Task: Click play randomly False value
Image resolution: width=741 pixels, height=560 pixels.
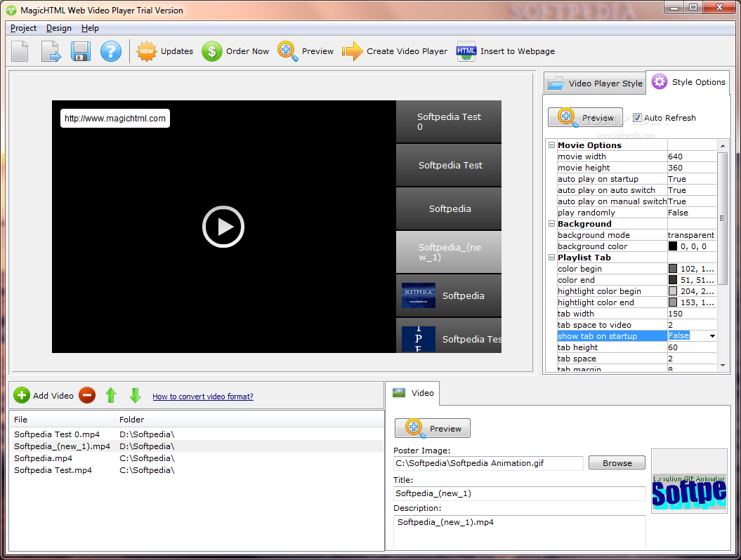Action: tap(692, 213)
